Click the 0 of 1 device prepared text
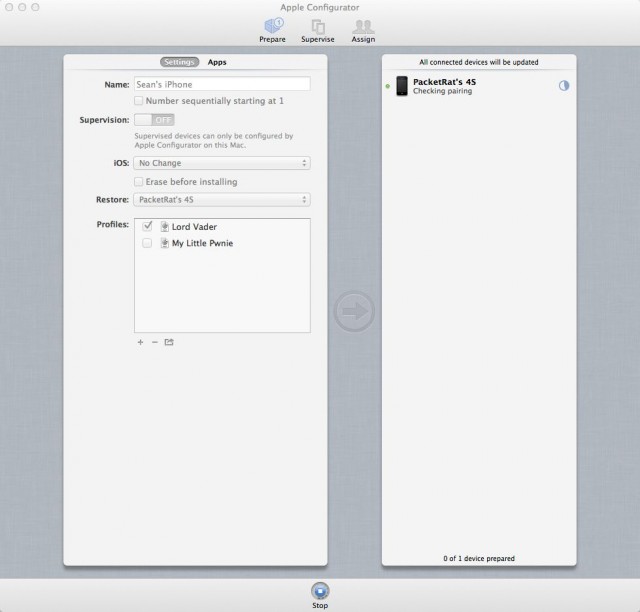The width and height of the screenshot is (640, 612). point(479,558)
